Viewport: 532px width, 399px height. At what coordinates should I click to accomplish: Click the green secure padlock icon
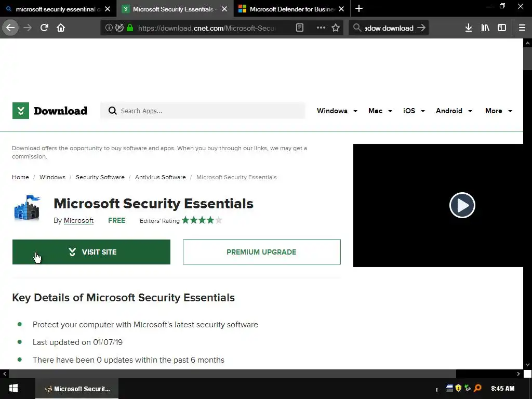tap(129, 28)
